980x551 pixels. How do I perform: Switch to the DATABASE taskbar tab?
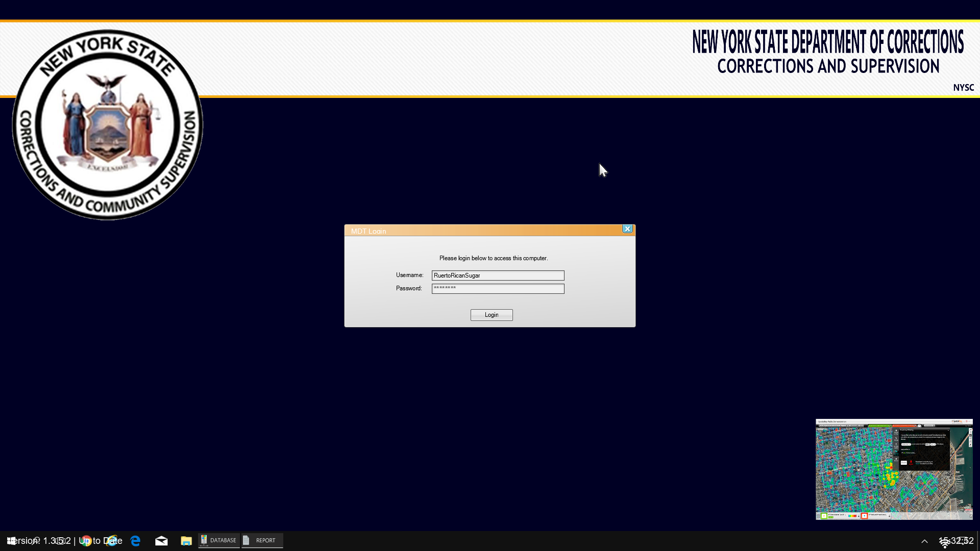[x=219, y=540]
